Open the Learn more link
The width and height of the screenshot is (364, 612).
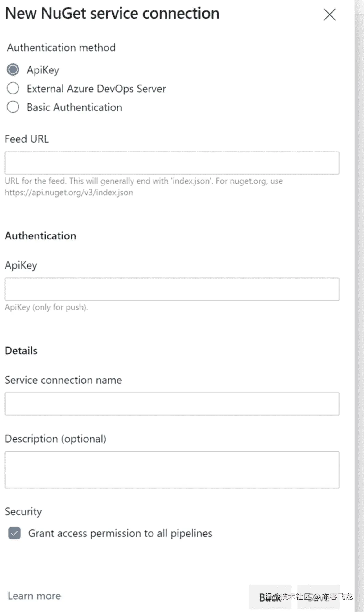click(x=34, y=596)
